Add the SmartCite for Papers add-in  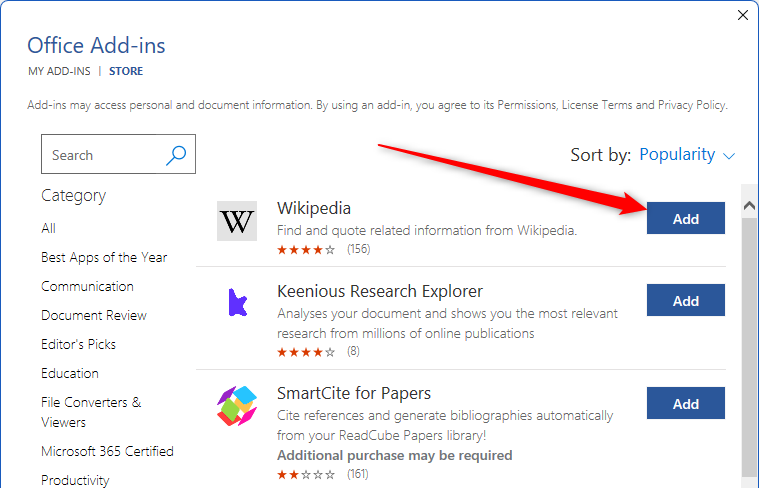[685, 403]
